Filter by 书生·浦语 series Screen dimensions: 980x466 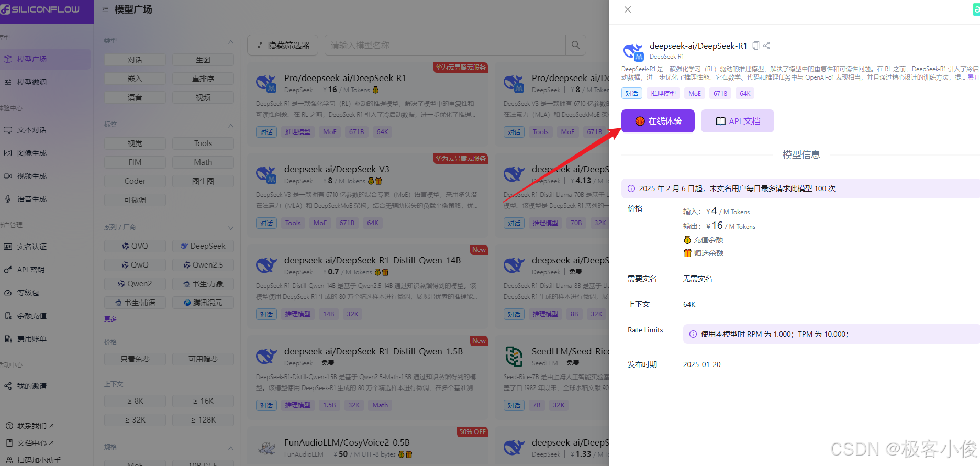(135, 303)
